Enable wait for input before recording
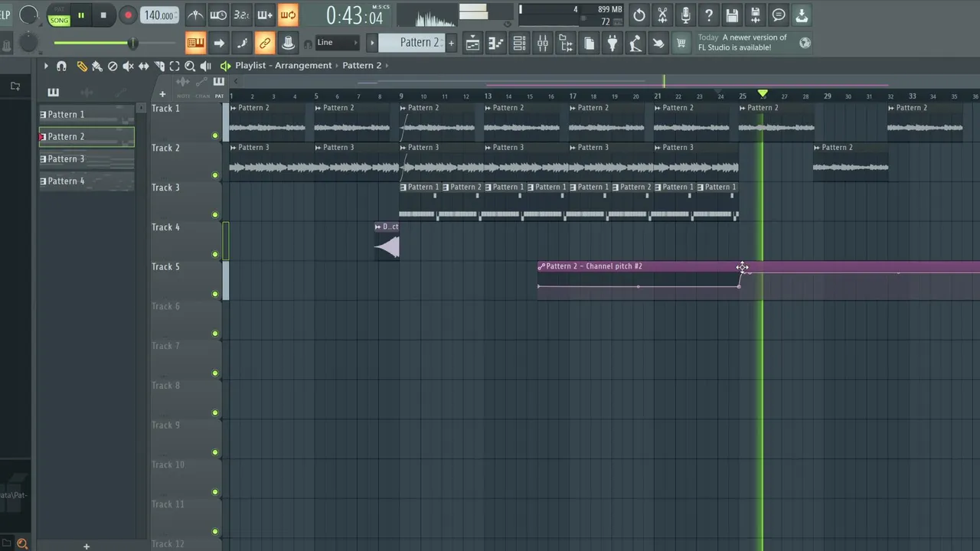The image size is (980, 551). (x=218, y=15)
